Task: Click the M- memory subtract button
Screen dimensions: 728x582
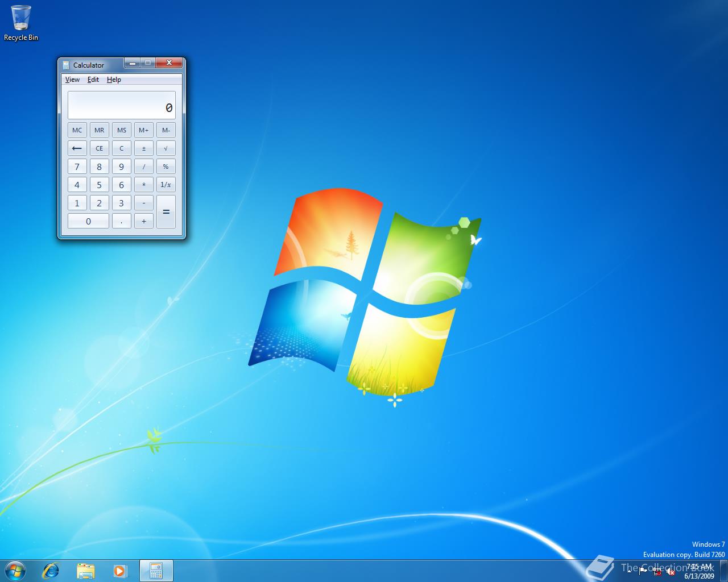Action: [166, 130]
